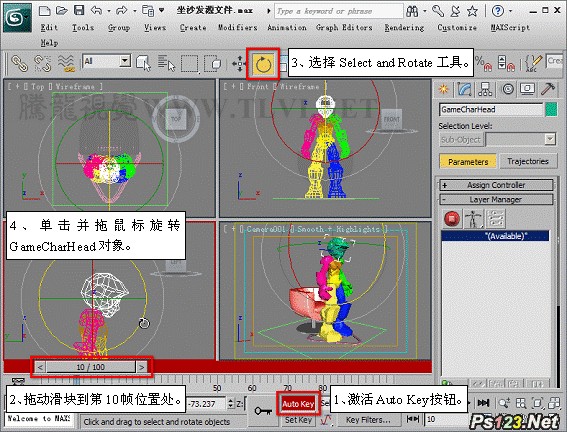Click the search keyword input field

338,11
